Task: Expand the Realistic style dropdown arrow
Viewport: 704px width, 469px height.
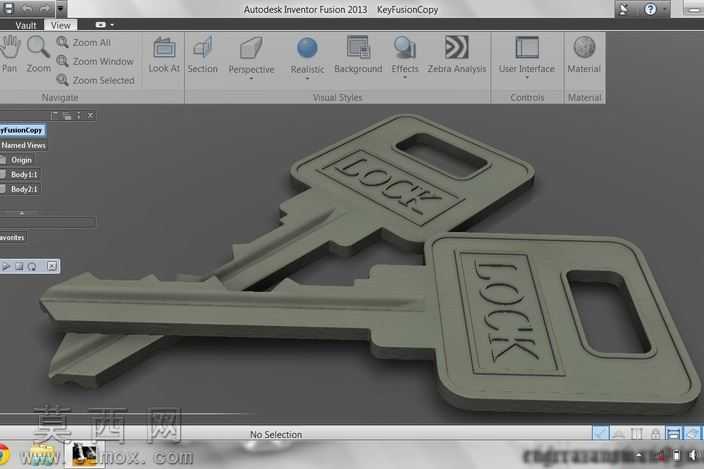Action: 308,79
